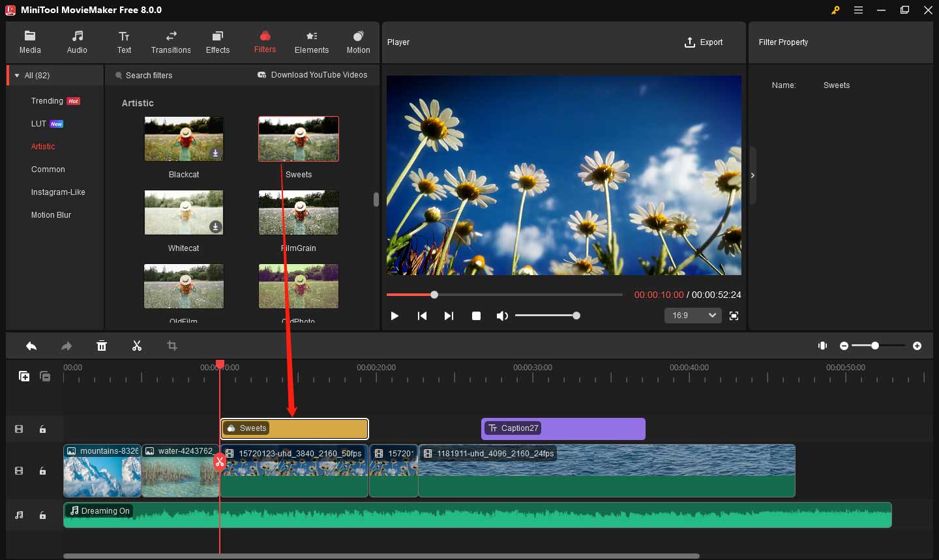Open the Elements tab
The height and width of the screenshot is (560, 939).
pos(312,42)
